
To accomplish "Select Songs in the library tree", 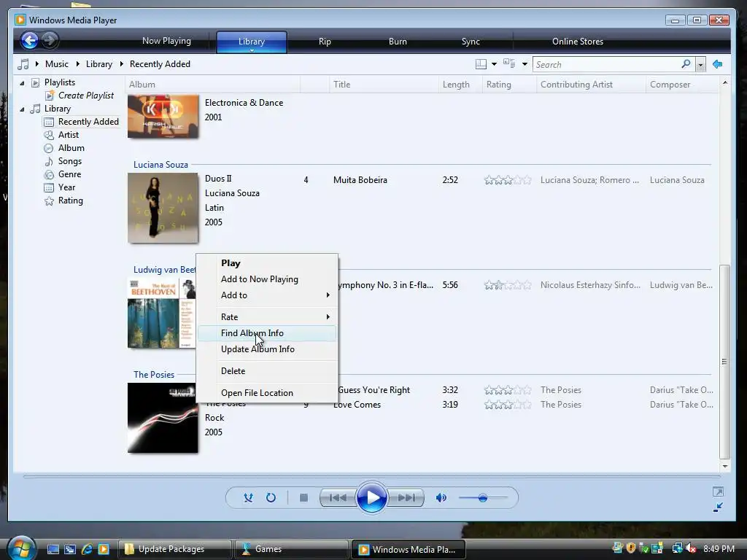I will point(69,161).
